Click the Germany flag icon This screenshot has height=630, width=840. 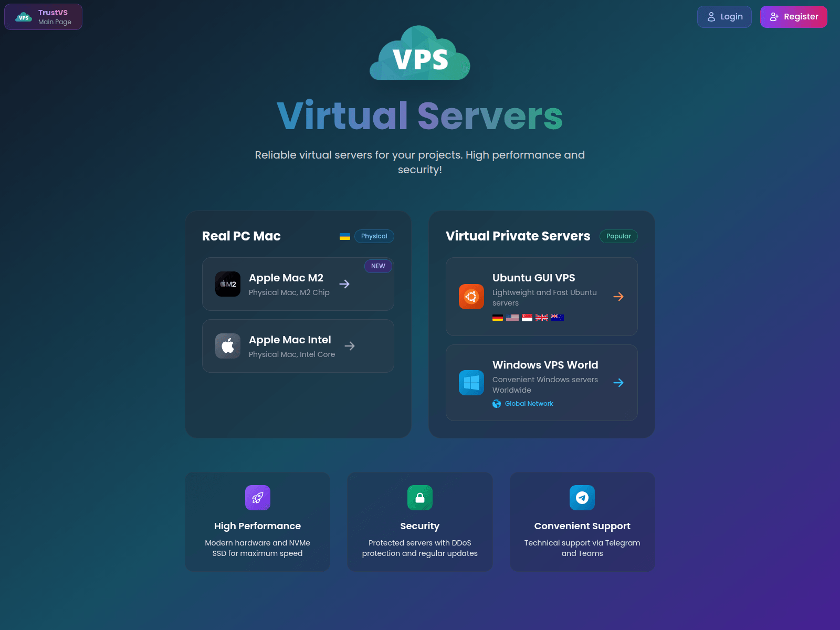[498, 318]
